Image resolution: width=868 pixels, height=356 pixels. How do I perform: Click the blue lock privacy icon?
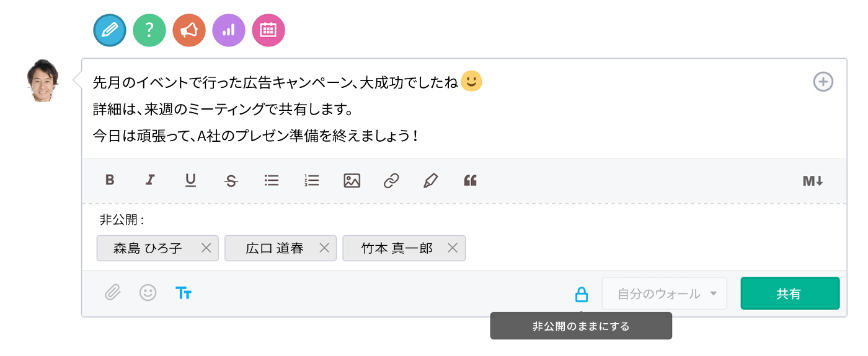click(x=581, y=294)
